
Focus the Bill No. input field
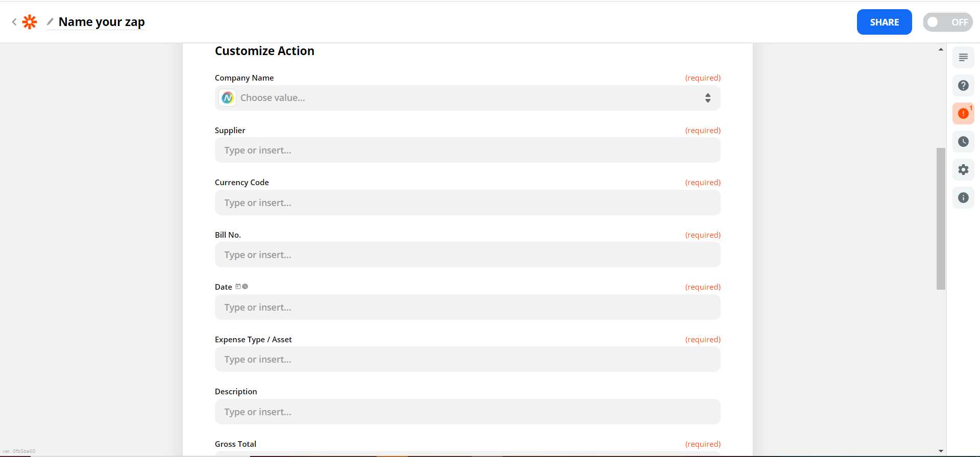tap(468, 255)
